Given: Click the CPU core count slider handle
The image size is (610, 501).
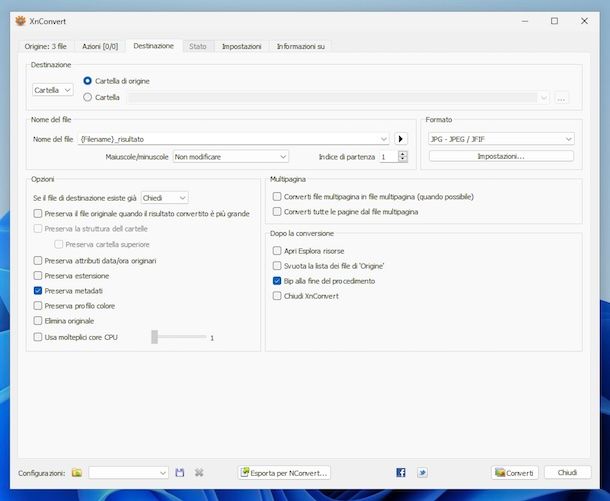Looking at the screenshot, I should point(154,337).
